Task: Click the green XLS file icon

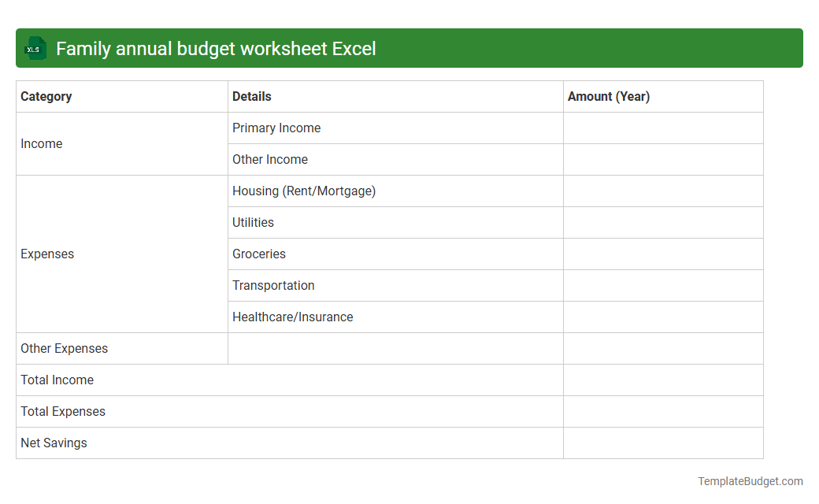Action: point(35,48)
